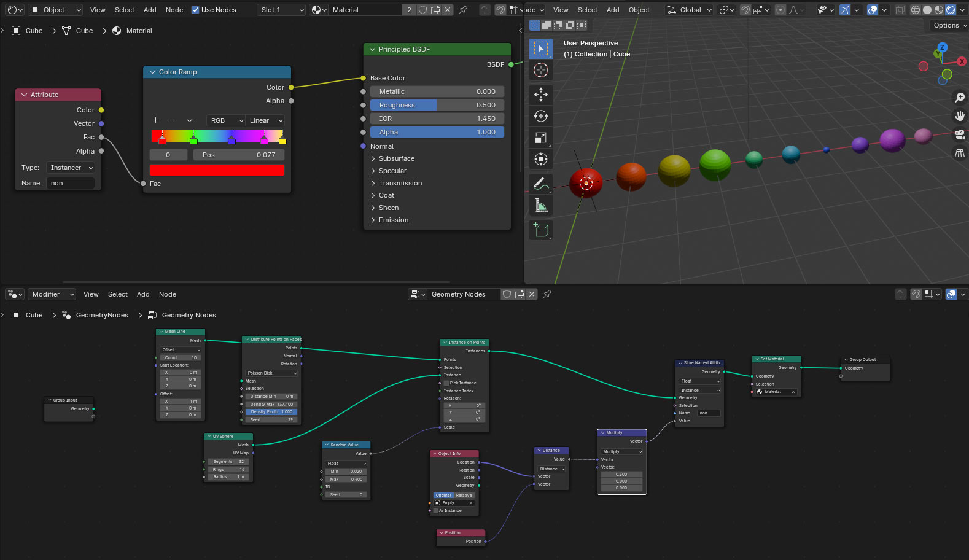969x560 pixels.
Task: Enable As Instance in Object Info
Action: pyautogui.click(x=436, y=511)
